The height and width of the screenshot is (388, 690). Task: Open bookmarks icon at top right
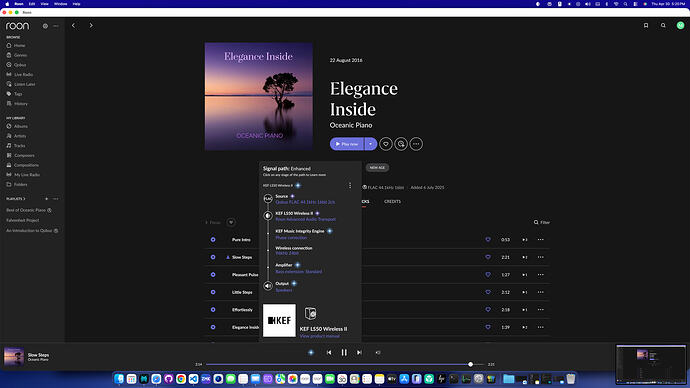coord(646,26)
